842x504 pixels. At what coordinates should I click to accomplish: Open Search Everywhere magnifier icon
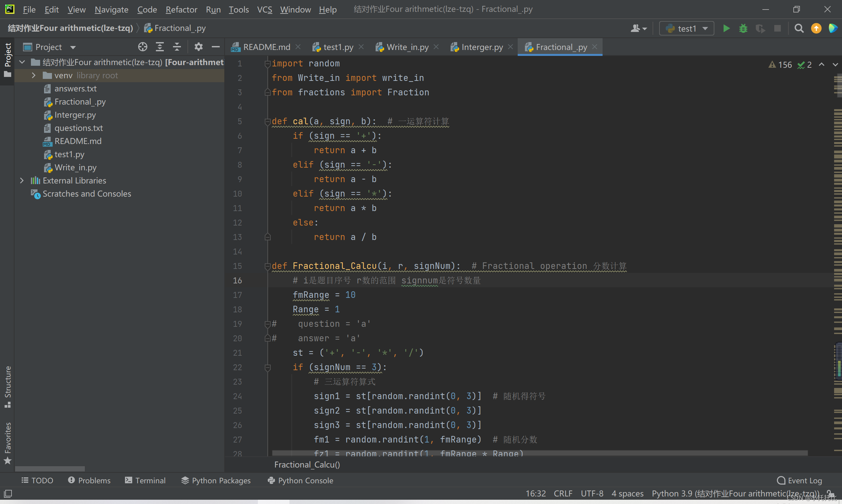(799, 29)
